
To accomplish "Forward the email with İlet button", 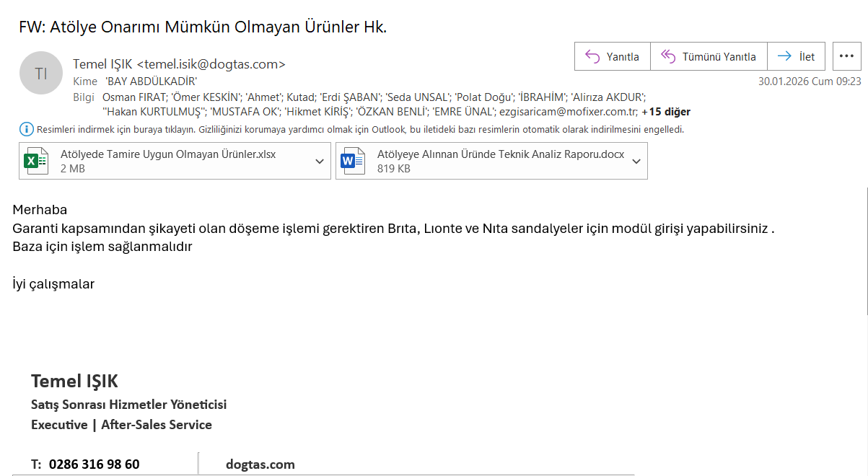I will click(796, 56).
